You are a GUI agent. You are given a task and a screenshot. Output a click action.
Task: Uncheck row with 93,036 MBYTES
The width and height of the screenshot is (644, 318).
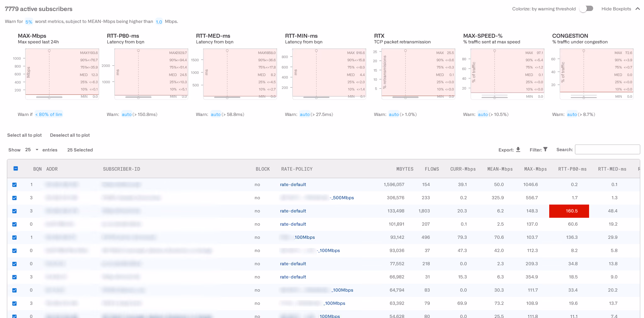pyautogui.click(x=14, y=251)
